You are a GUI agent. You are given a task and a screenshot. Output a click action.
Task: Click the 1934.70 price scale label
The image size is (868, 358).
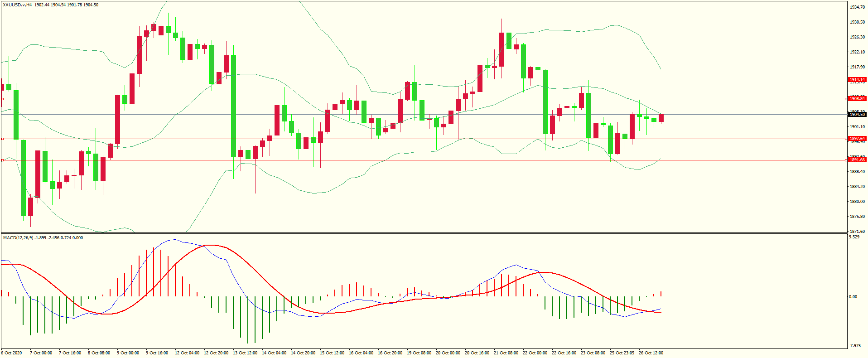tap(858, 7)
